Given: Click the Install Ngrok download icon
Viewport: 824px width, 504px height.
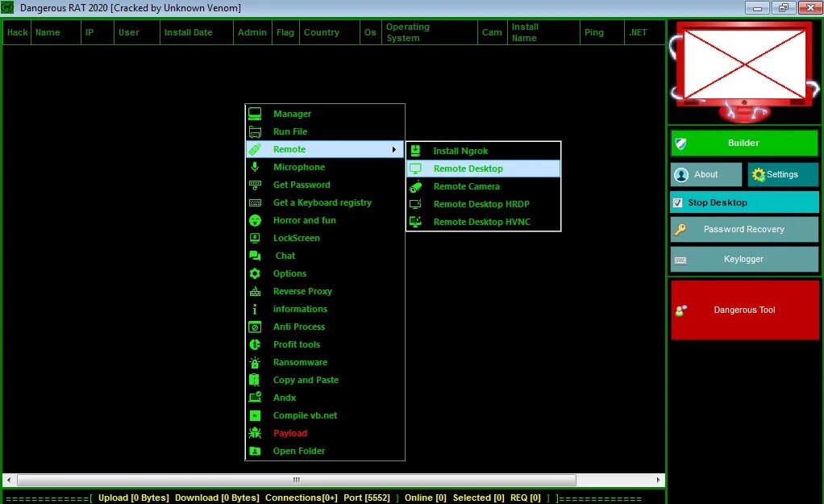Looking at the screenshot, I should 415,151.
